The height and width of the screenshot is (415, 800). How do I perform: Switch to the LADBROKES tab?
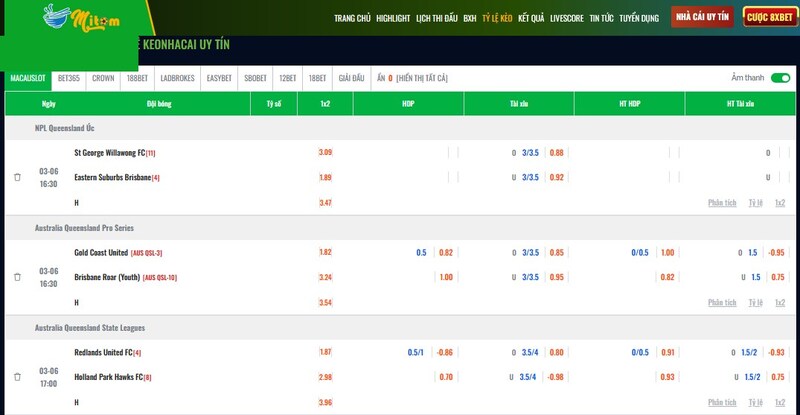click(x=178, y=78)
